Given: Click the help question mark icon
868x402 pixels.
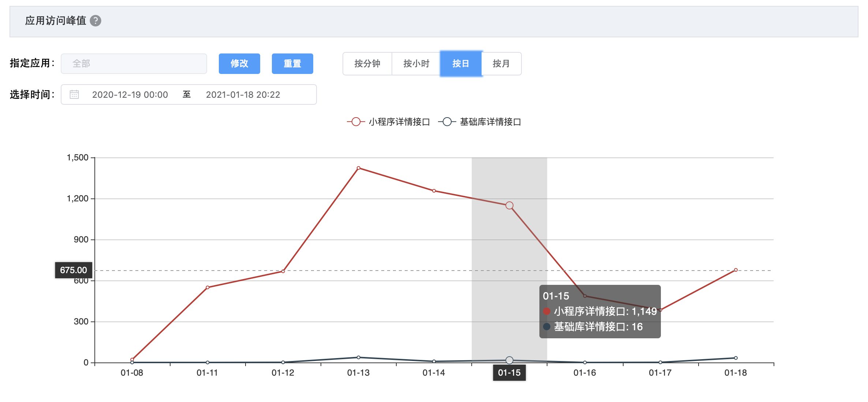Looking at the screenshot, I should pyautogui.click(x=96, y=21).
